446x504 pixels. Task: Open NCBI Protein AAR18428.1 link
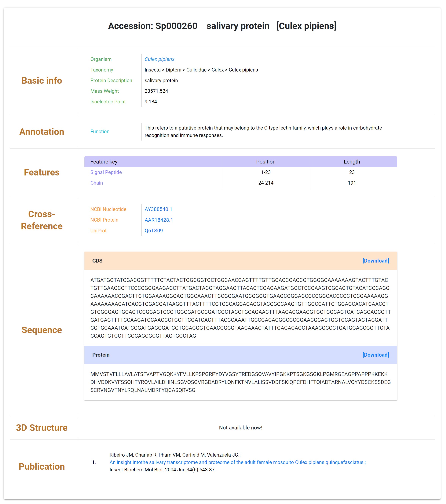(x=159, y=220)
